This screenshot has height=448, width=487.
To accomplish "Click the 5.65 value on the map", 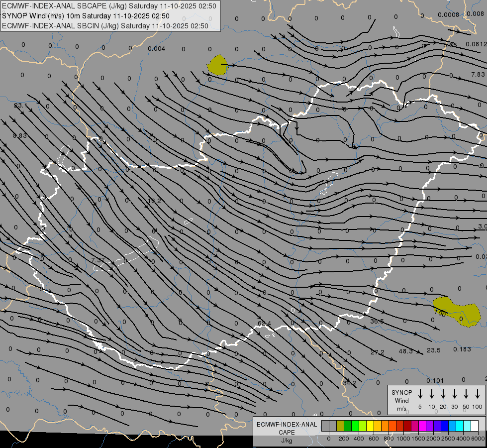I will pyautogui.click(x=450, y=45).
